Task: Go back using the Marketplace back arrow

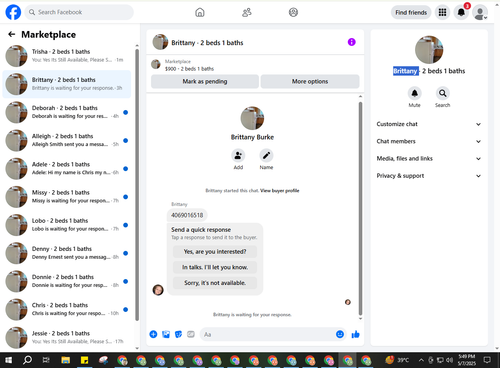Action: (x=12, y=34)
